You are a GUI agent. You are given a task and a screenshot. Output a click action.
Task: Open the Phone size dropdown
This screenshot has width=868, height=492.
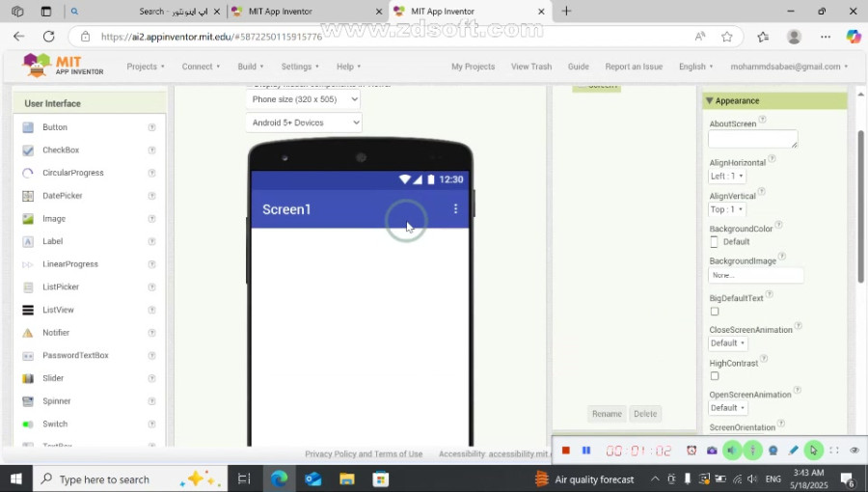tap(303, 99)
